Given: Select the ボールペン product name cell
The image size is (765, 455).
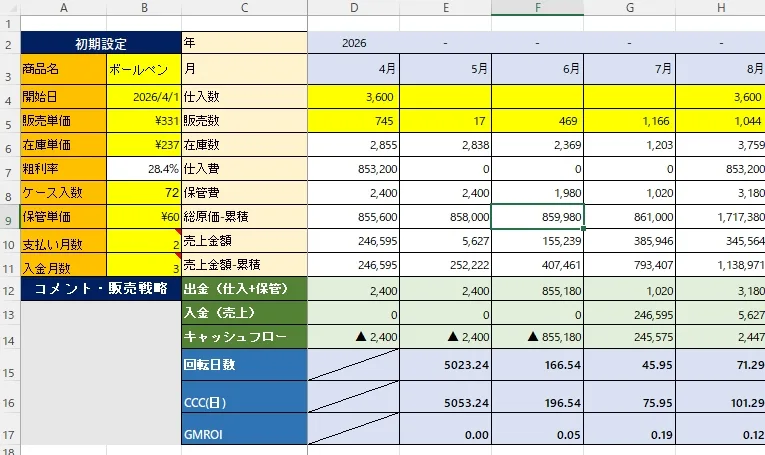Looking at the screenshot, I should (x=144, y=69).
